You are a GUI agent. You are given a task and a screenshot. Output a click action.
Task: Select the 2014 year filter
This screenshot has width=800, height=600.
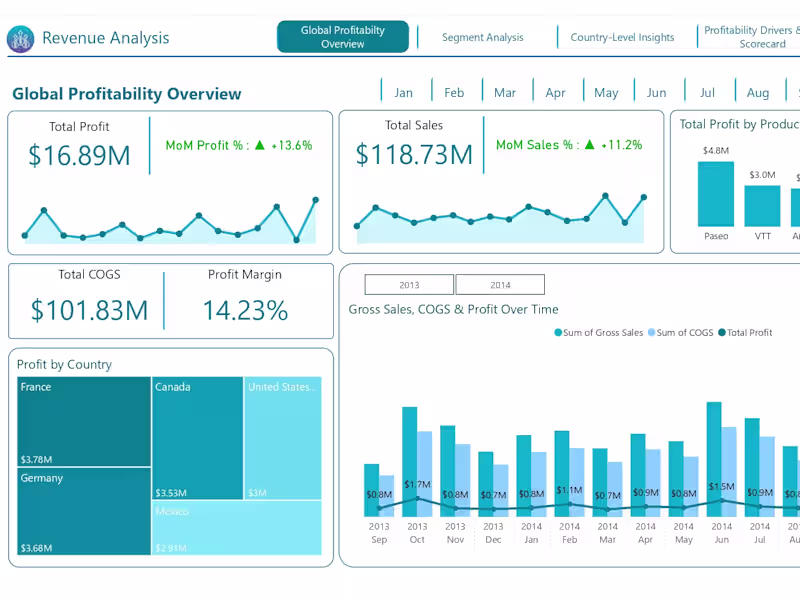tap(499, 284)
